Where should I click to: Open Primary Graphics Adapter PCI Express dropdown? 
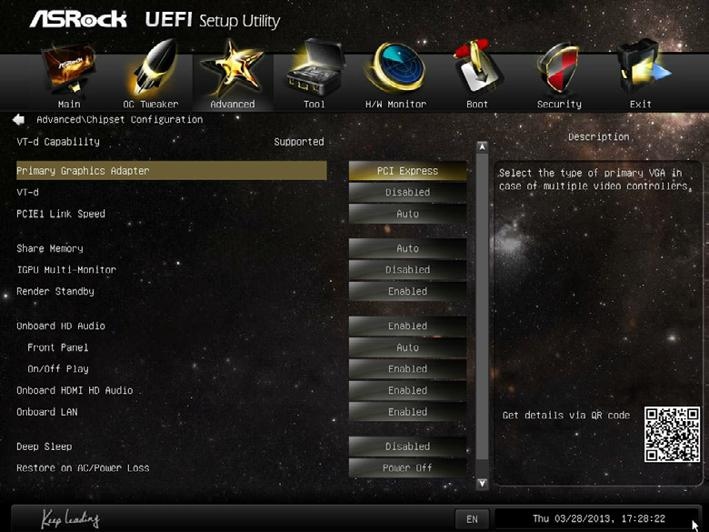(x=407, y=171)
